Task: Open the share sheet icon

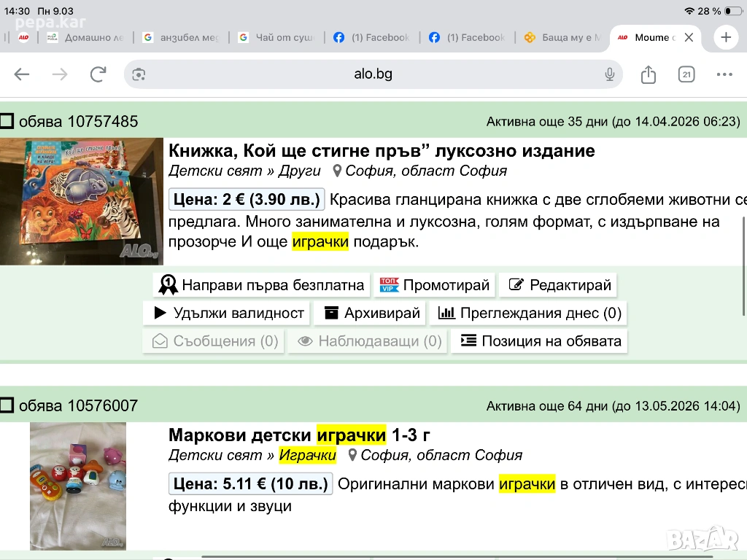Action: click(648, 74)
